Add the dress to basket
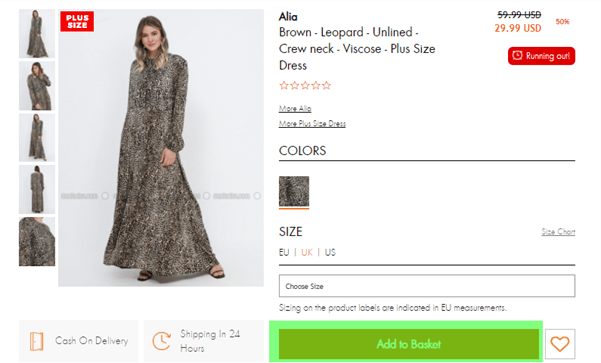601x363 pixels. [409, 344]
